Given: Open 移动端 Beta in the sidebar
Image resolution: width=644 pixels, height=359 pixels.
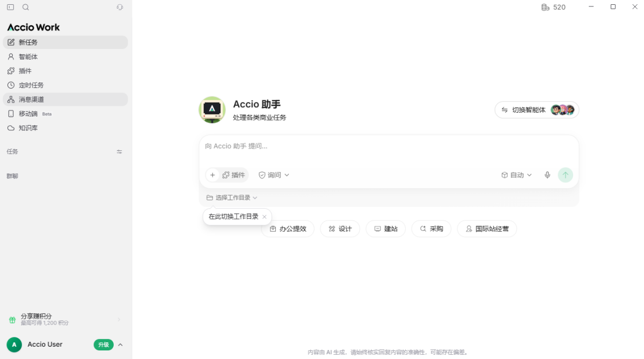Looking at the screenshot, I should 65,114.
